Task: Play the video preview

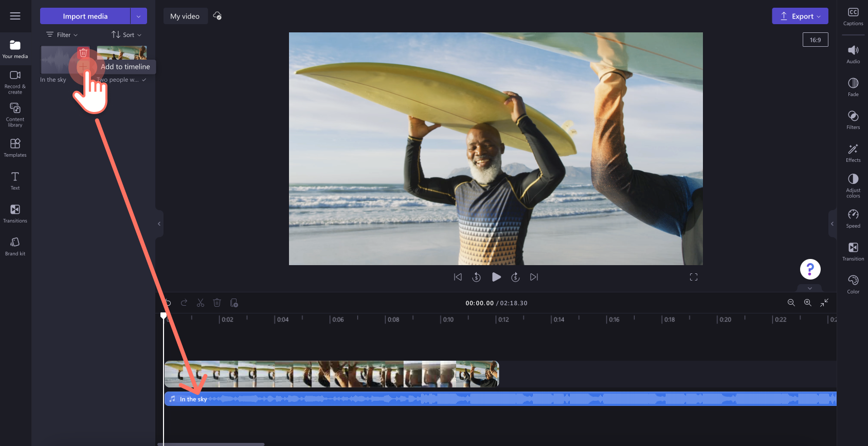Action: [496, 277]
